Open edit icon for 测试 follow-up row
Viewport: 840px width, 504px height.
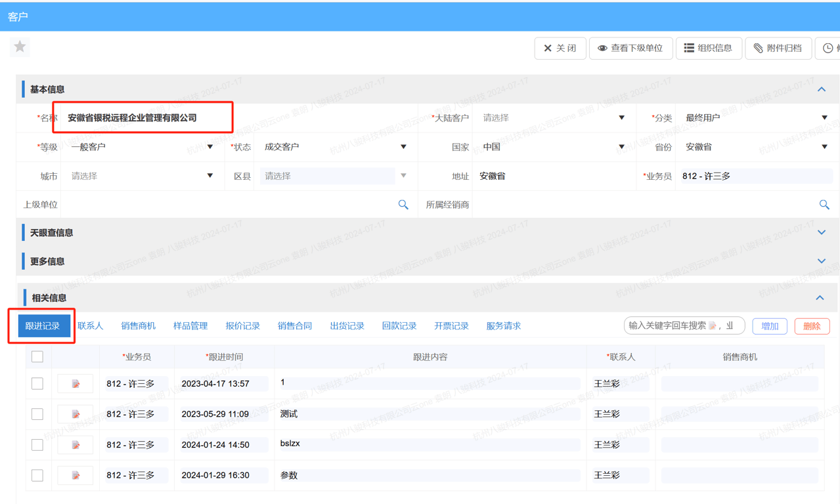click(x=76, y=414)
